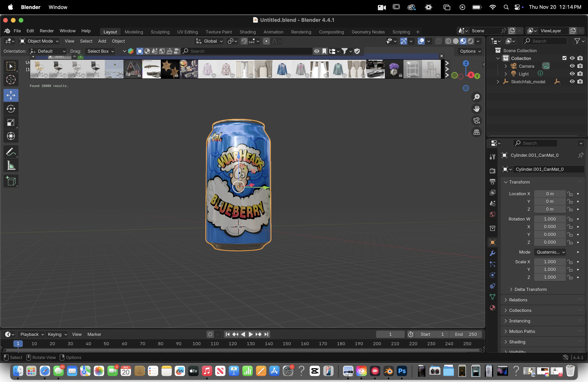
Task: Switch to wireframe viewport shading
Action: [448, 41]
